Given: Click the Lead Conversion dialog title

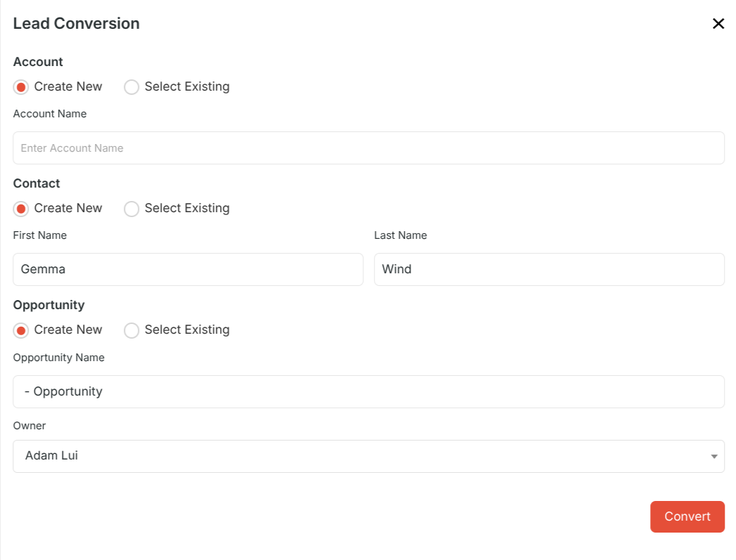Looking at the screenshot, I should coord(76,23).
